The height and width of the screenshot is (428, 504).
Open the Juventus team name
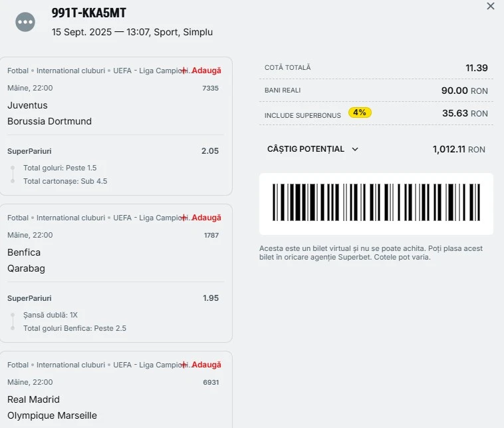click(27, 105)
